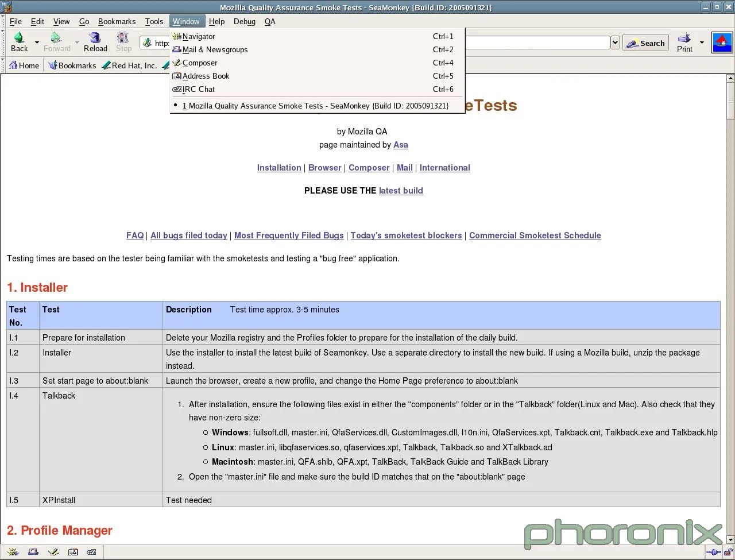Collapse the menu bar via its grippy handle
The image size is (735, 560).
[x=3, y=21]
